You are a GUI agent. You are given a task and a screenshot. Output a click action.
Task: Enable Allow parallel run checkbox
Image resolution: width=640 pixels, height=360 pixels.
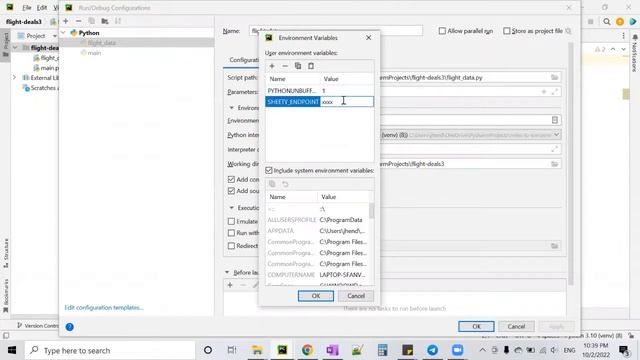(442, 31)
